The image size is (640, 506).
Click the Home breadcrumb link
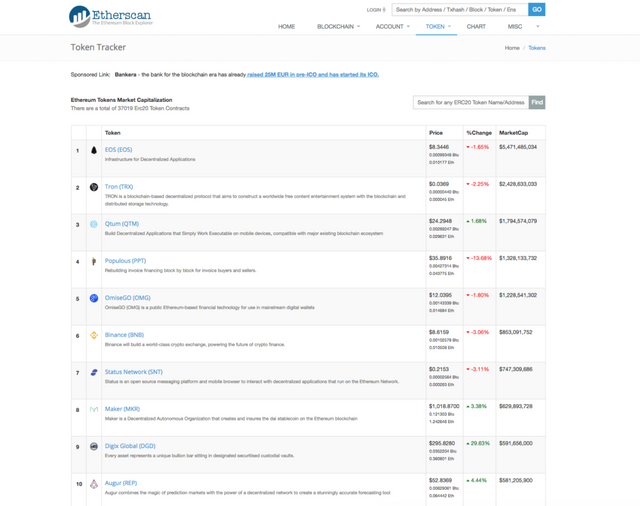pyautogui.click(x=512, y=48)
